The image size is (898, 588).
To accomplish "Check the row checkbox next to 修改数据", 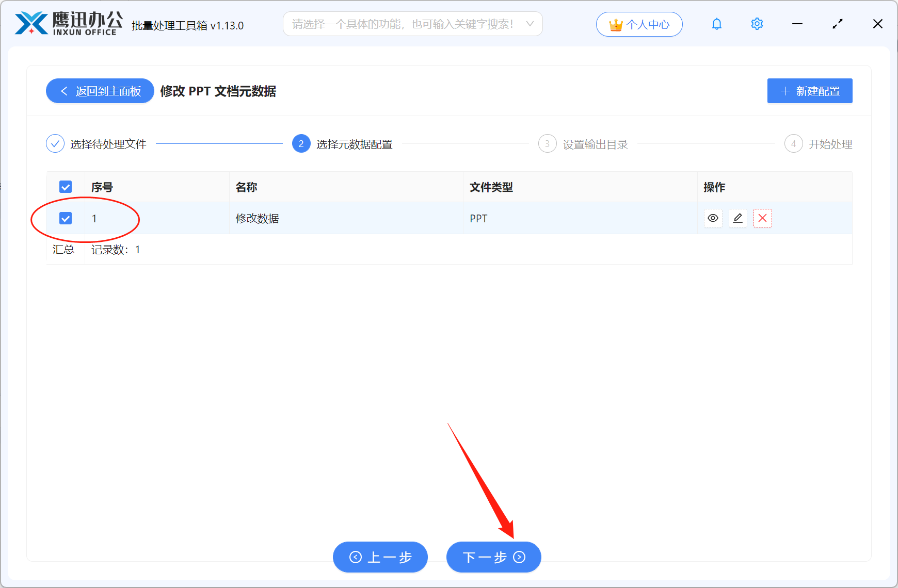I will coord(66,218).
